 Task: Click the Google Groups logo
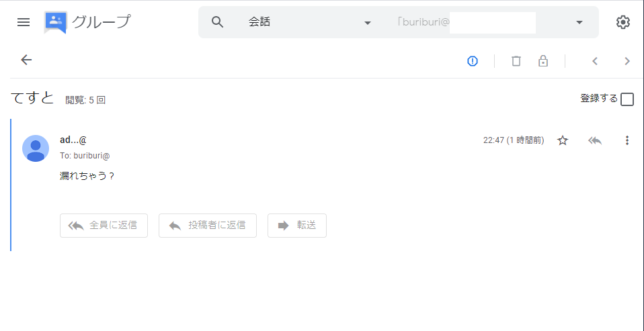pos(55,22)
